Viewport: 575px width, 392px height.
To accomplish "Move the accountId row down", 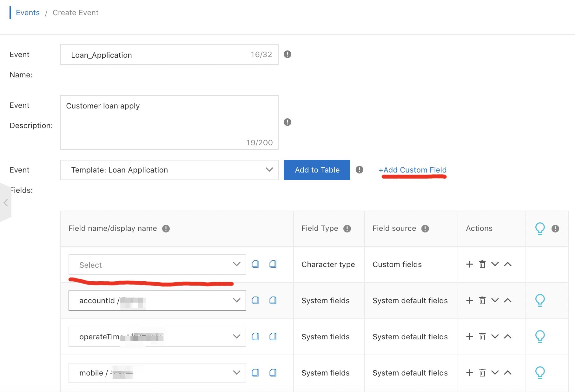I will click(495, 300).
